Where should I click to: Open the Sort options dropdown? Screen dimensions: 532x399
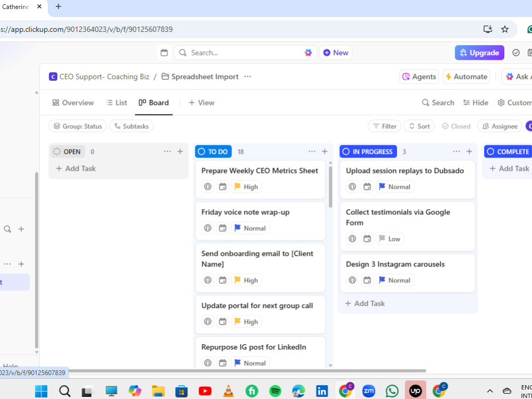(x=419, y=126)
